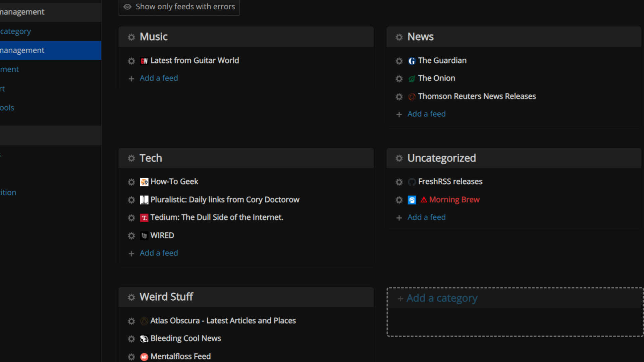This screenshot has width=644, height=362.
Task: Click The Guardian favicon
Action: click(412, 61)
